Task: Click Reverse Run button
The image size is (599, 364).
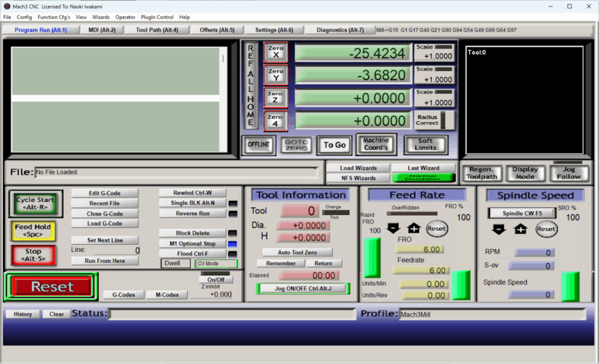Action: pos(192,213)
